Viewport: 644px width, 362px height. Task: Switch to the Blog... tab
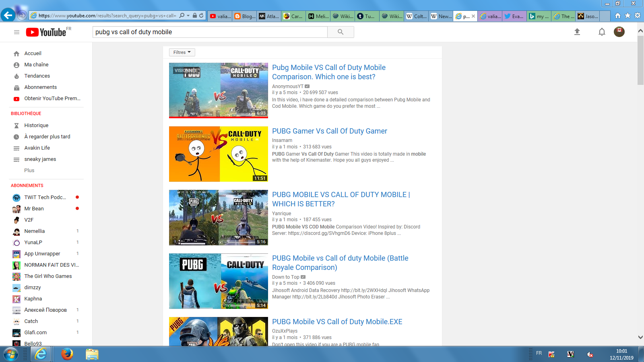(245, 16)
